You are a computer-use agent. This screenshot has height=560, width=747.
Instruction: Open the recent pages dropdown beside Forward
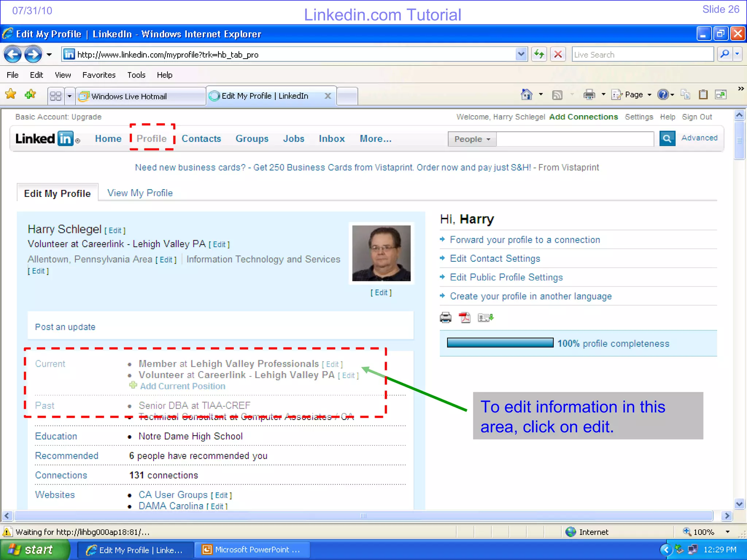pos(49,55)
